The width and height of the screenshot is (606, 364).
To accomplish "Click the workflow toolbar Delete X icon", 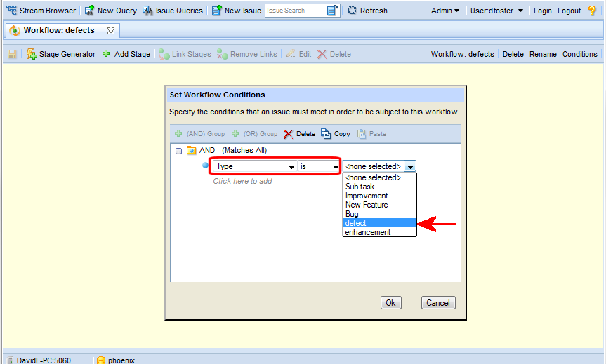I will coord(322,54).
